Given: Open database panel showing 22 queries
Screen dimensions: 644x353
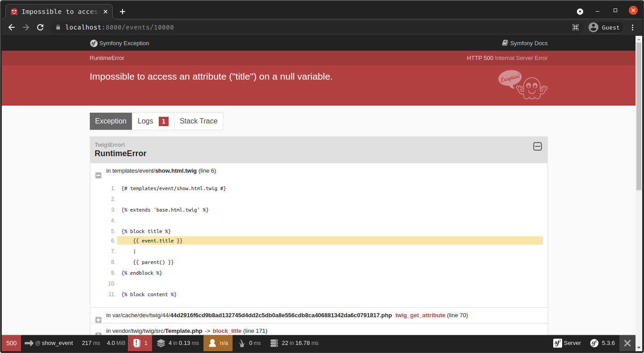Looking at the screenshot, I should [x=294, y=343].
